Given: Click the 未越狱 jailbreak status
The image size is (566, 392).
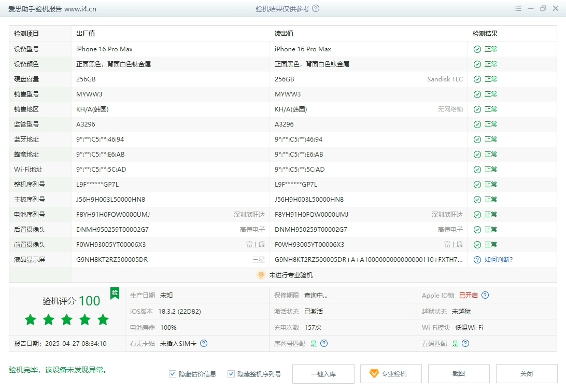Looking at the screenshot, I should coord(461,312).
